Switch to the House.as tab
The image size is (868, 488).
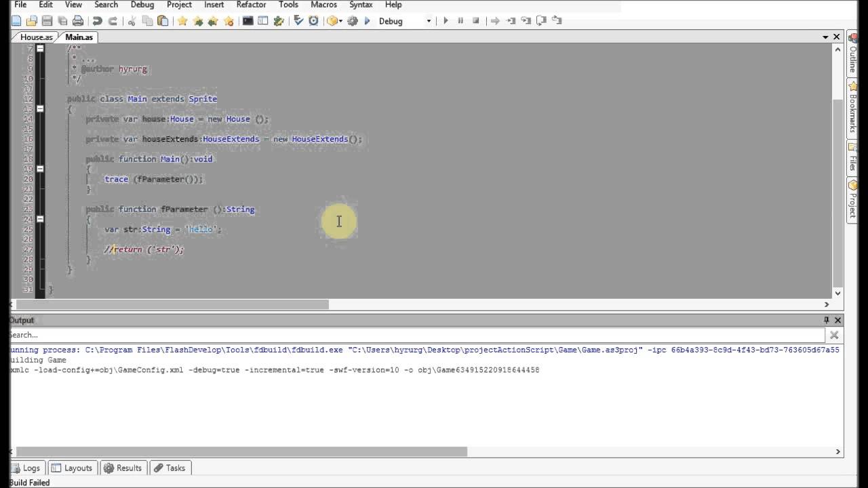tap(37, 37)
